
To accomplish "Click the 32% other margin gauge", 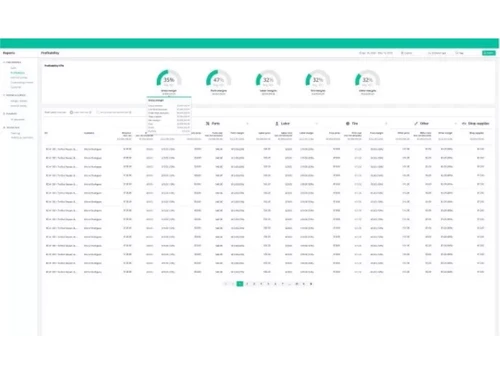I will point(367,79).
